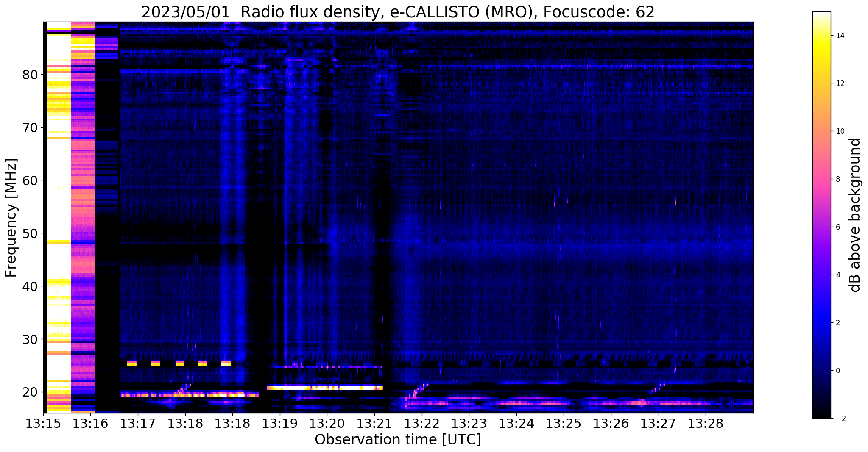The width and height of the screenshot is (868, 452).
Task: Click inside the radio spectrogram plot area
Action: 398,217
